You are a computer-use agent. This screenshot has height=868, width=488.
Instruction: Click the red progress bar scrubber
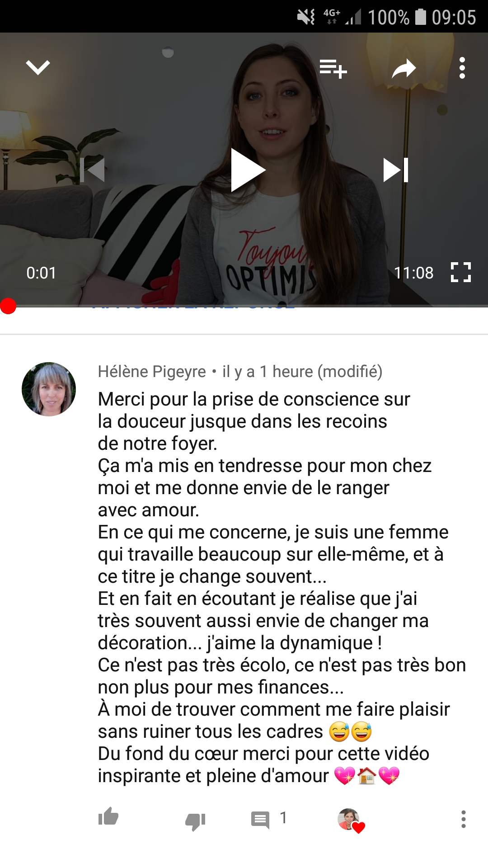point(8,306)
